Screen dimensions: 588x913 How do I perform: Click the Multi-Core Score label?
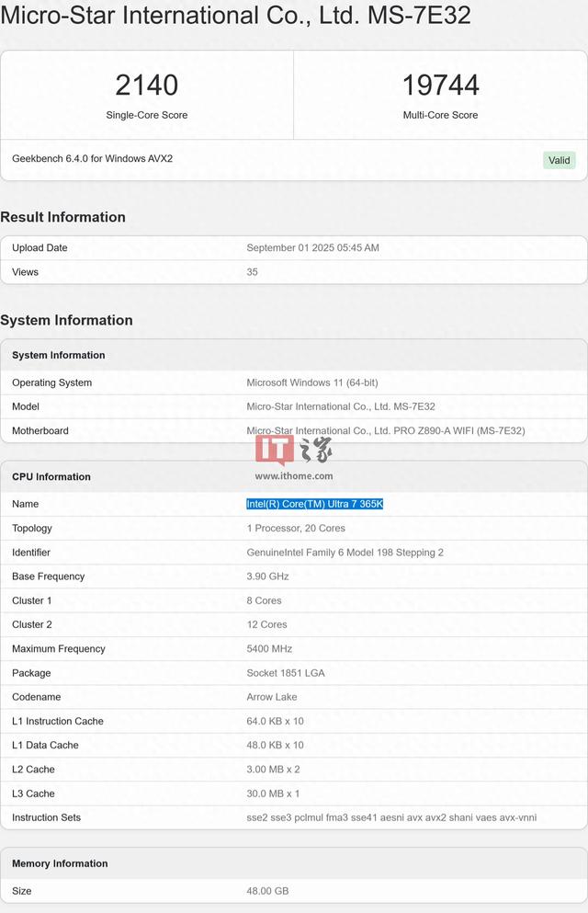tap(440, 115)
